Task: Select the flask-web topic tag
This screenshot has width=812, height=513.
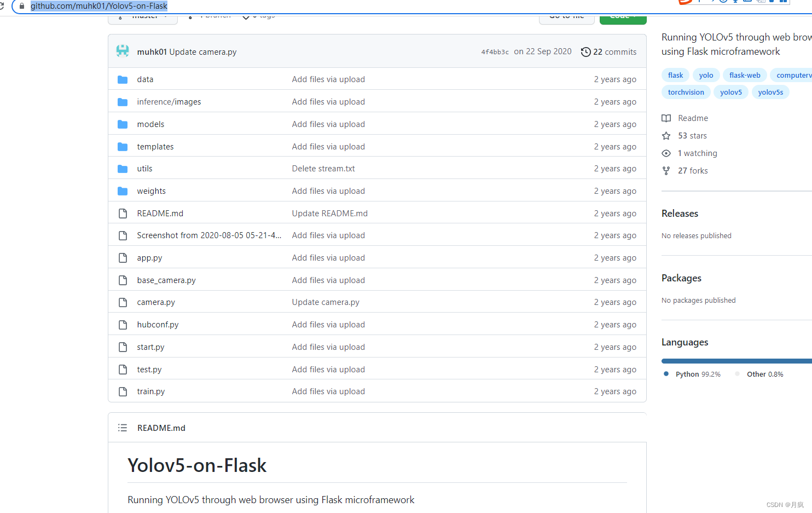Action: pos(745,75)
